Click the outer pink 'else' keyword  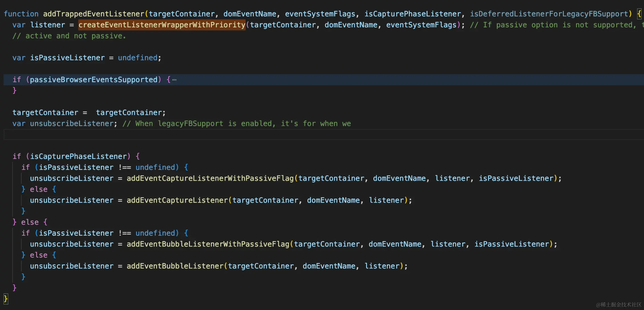coord(30,222)
